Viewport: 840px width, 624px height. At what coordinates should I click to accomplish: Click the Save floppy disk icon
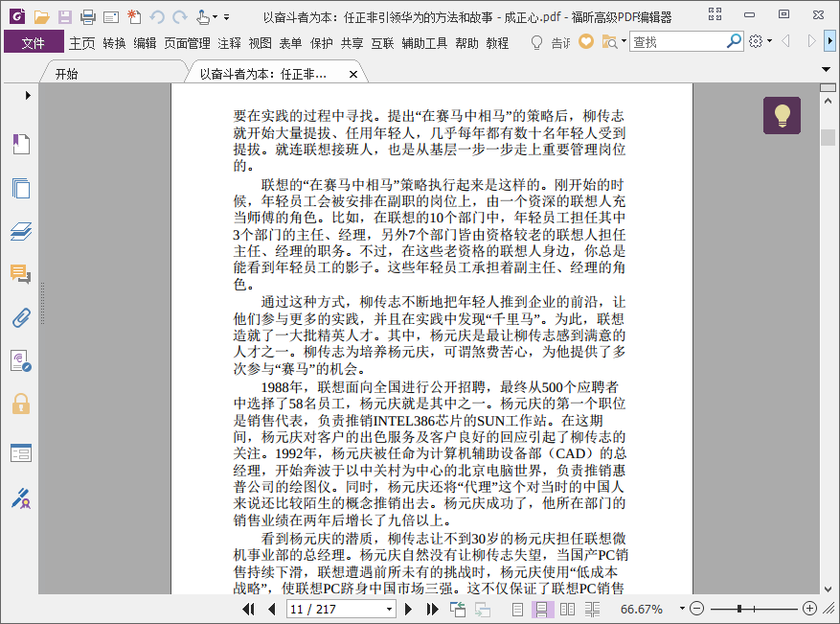65,17
